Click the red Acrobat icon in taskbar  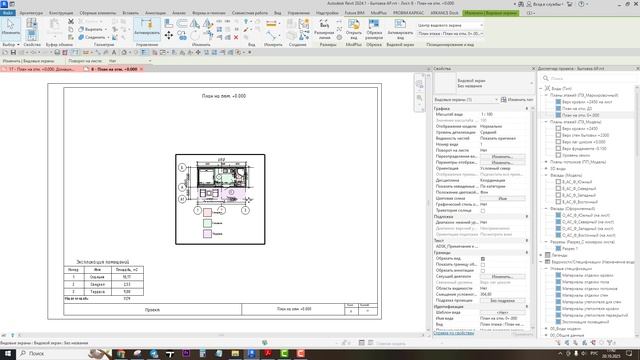point(268,353)
